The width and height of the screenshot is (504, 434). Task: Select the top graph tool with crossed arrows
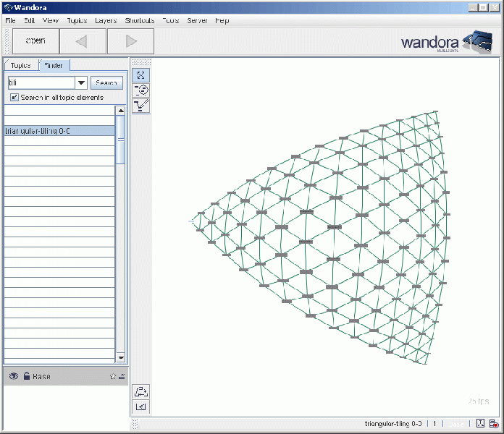[x=141, y=75]
